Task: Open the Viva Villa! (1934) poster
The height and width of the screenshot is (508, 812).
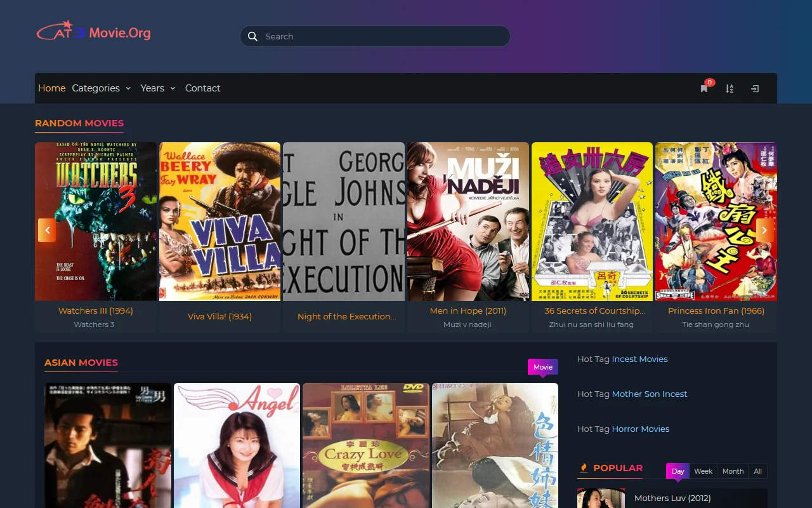Action: click(219, 221)
